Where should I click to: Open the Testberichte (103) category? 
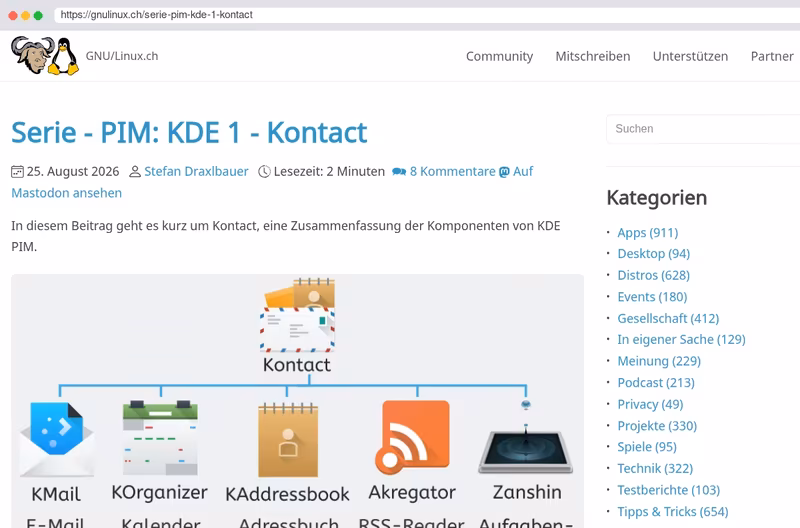(x=669, y=490)
